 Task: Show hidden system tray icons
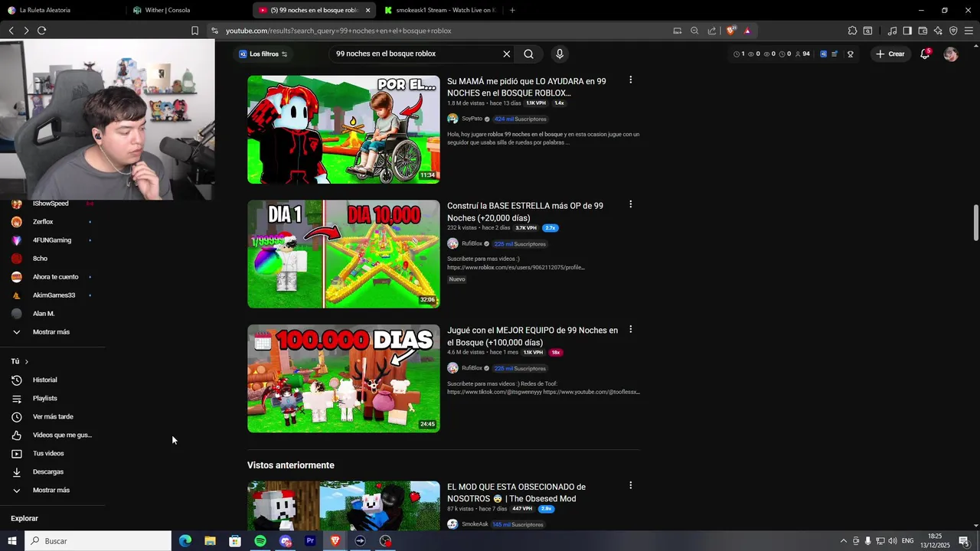pyautogui.click(x=844, y=541)
